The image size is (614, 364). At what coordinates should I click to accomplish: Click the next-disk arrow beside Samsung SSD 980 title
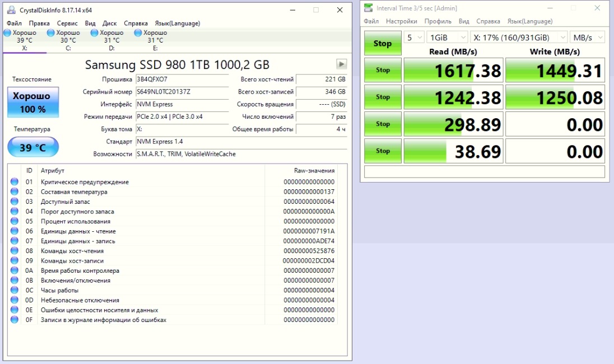pos(342,64)
